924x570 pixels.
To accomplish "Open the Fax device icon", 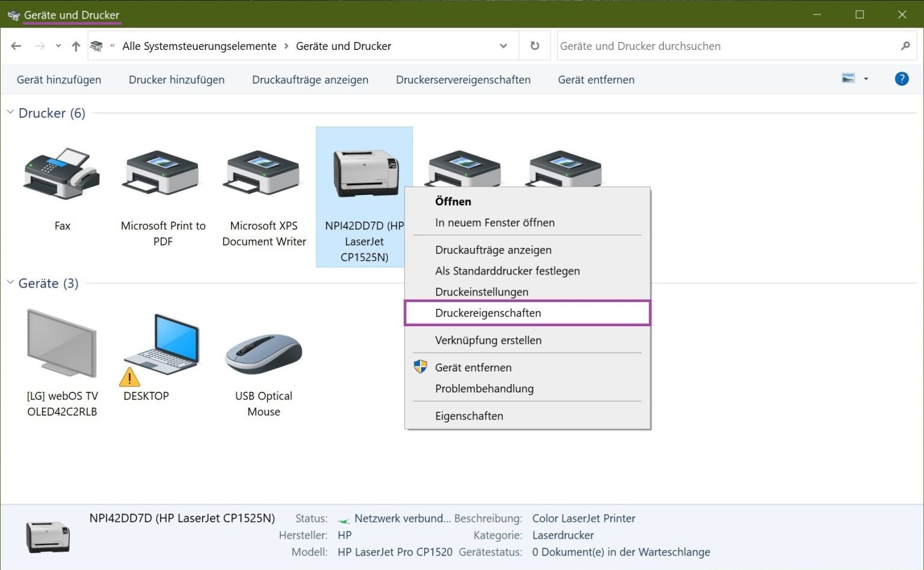I will [62, 175].
